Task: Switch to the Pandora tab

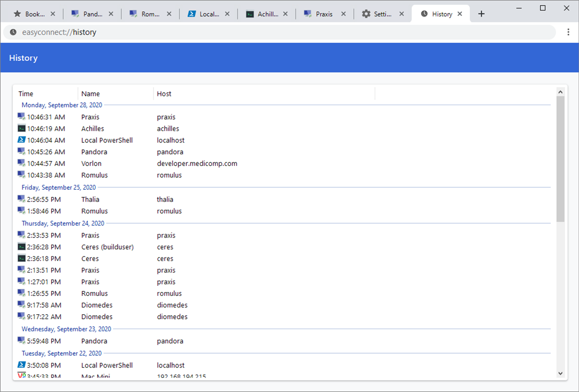Action: point(92,13)
